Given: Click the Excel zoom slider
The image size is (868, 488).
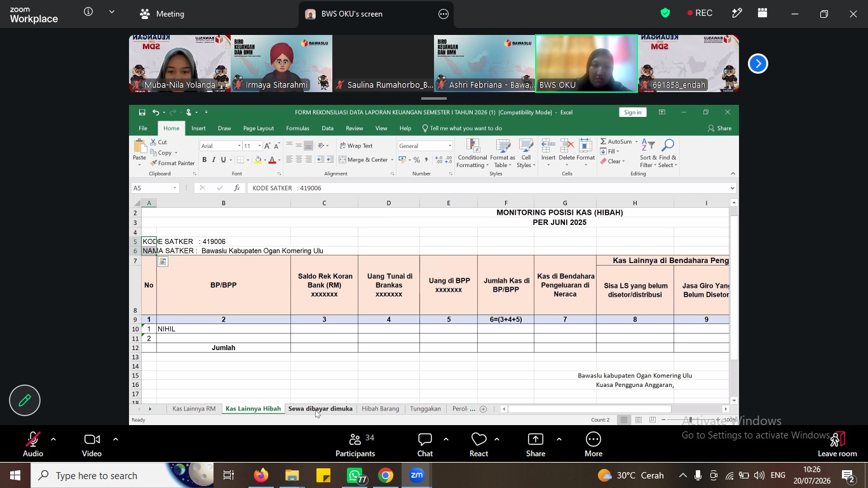Looking at the screenshot, I should pos(691,419).
